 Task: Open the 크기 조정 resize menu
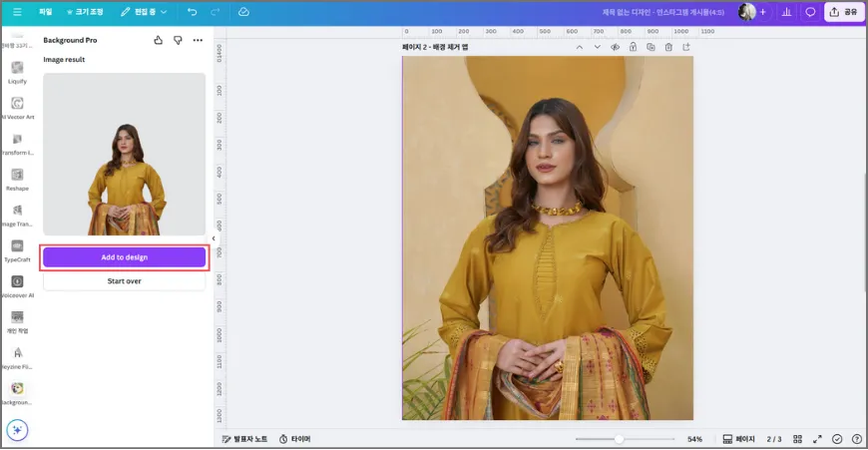[x=85, y=12]
